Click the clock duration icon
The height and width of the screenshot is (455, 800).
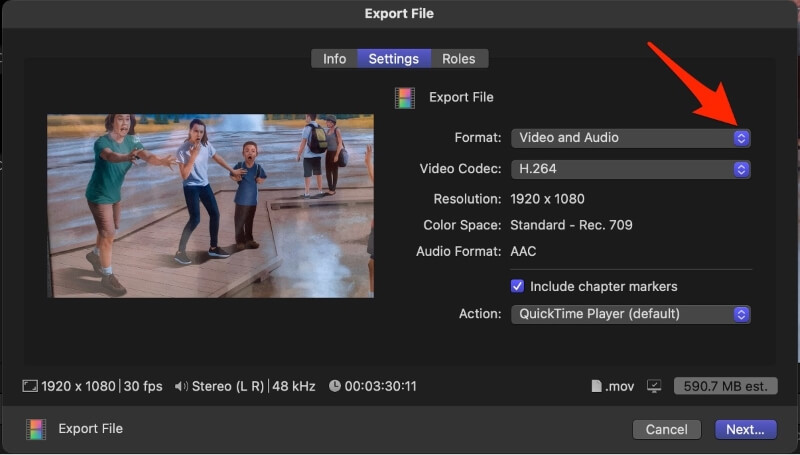click(335, 386)
